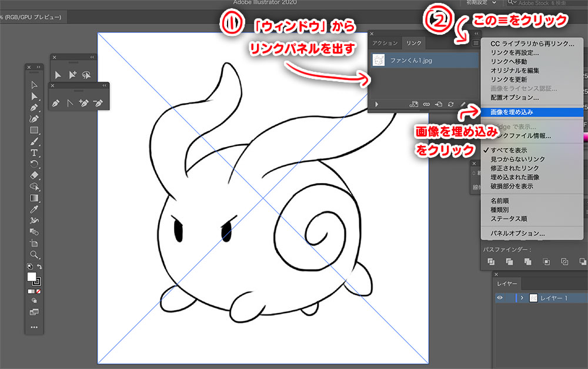Expand the main toolbar to two columns
This screenshot has height=369, width=588.
[38, 67]
